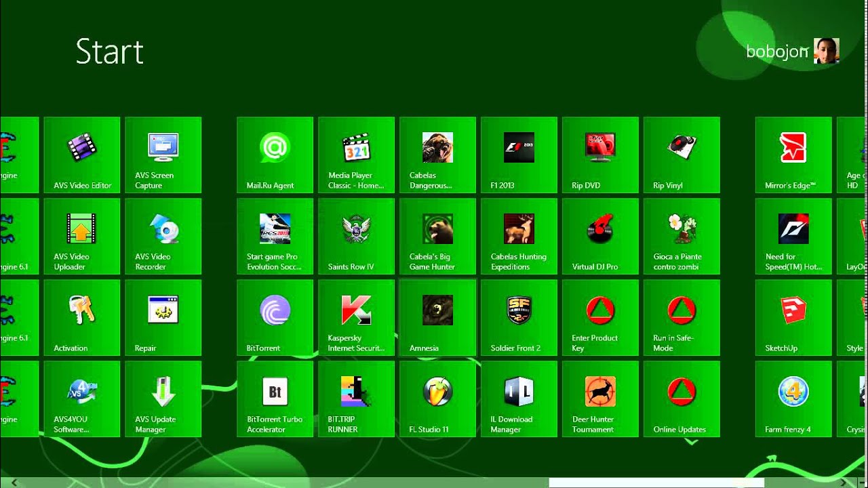This screenshot has width=868, height=488.
Task: Launch Saints Row IV tile
Action: [x=357, y=237]
